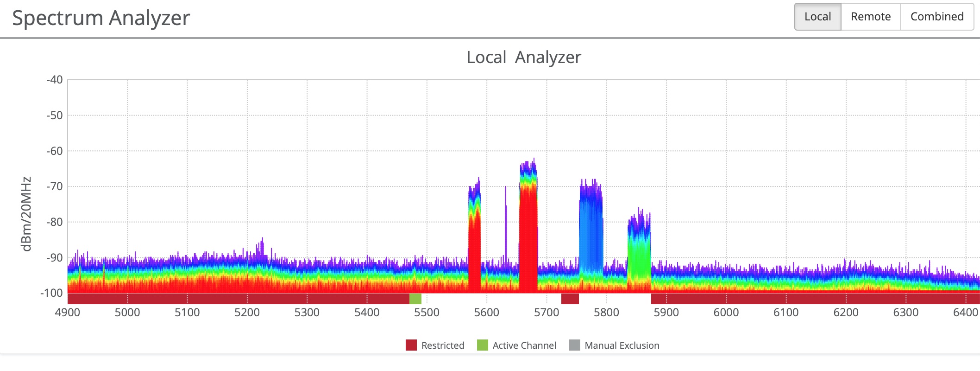Click the -100 power axis label

(51, 293)
